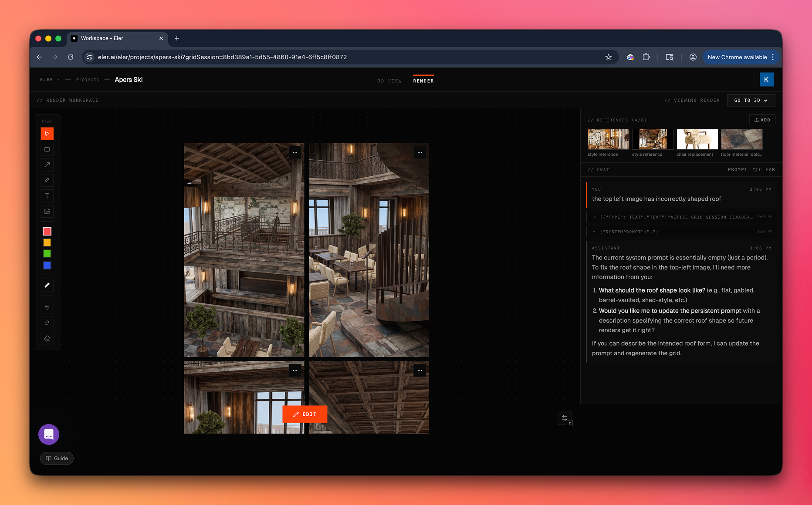Click the swap/compare icon near canvas corner
The image size is (812, 505).
(565, 418)
